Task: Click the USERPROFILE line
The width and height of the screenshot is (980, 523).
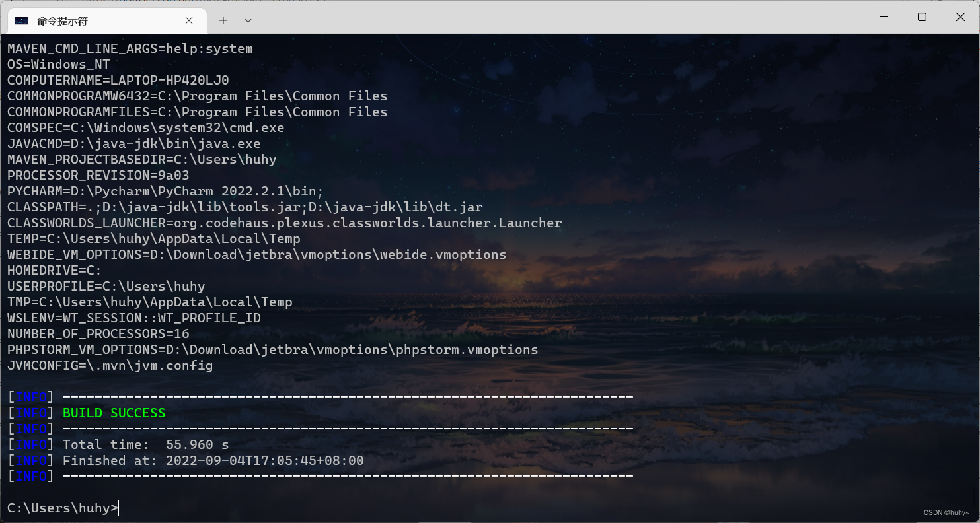Action: (x=106, y=286)
